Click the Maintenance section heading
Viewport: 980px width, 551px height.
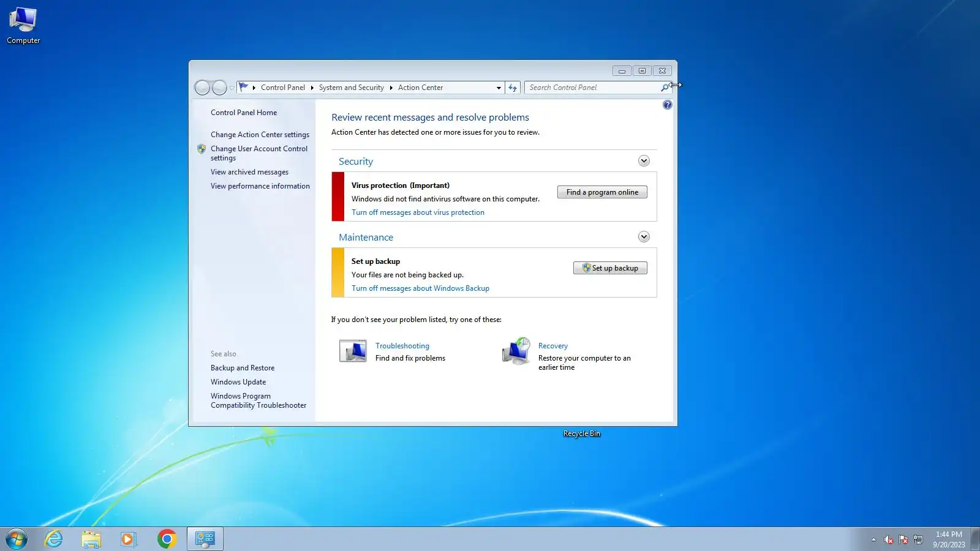366,238
